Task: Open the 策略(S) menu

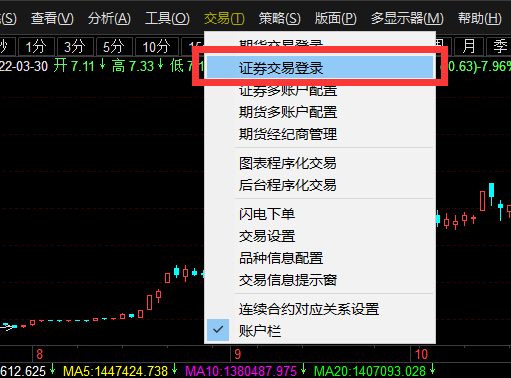Action: coord(279,18)
